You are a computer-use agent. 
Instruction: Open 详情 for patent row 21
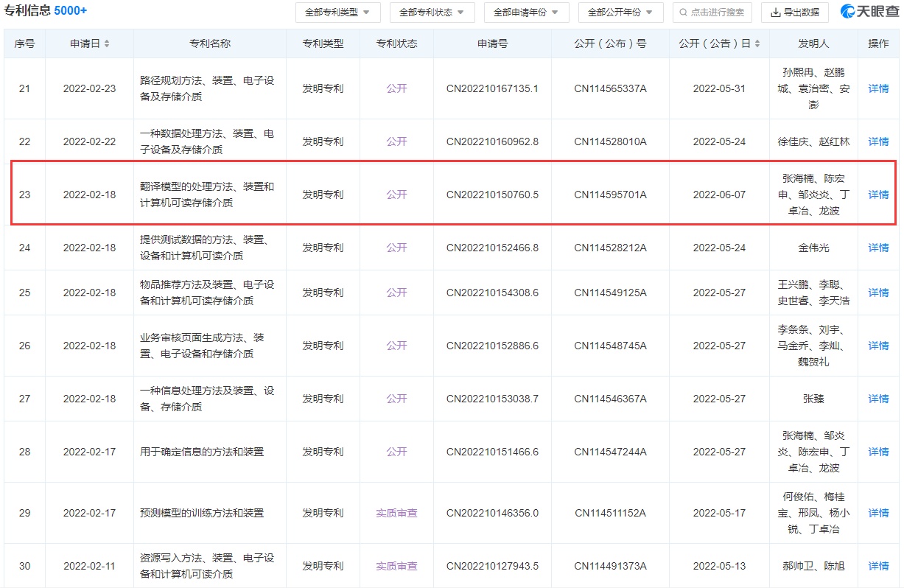(878, 88)
